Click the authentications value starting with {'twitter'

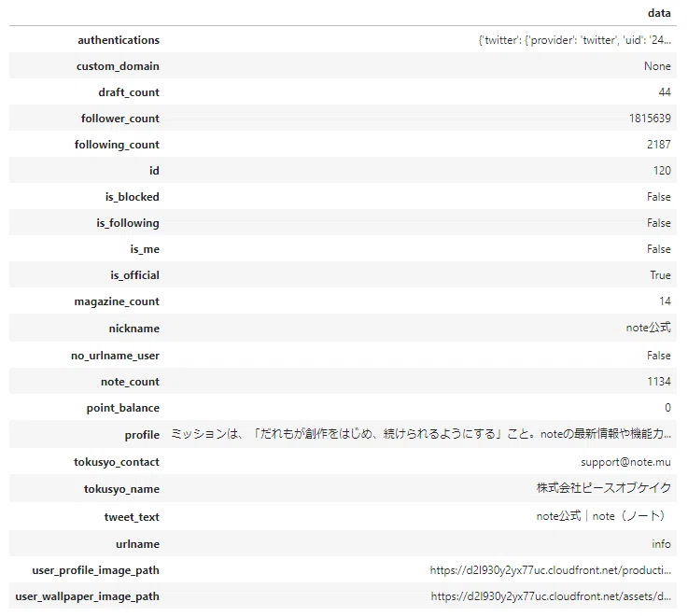click(574, 40)
